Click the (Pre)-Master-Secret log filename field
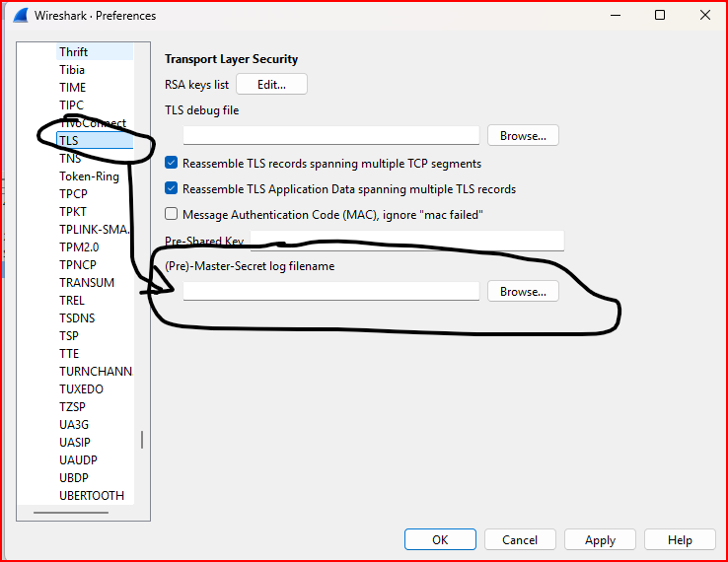Screen dimensions: 728x562 [x=331, y=292]
